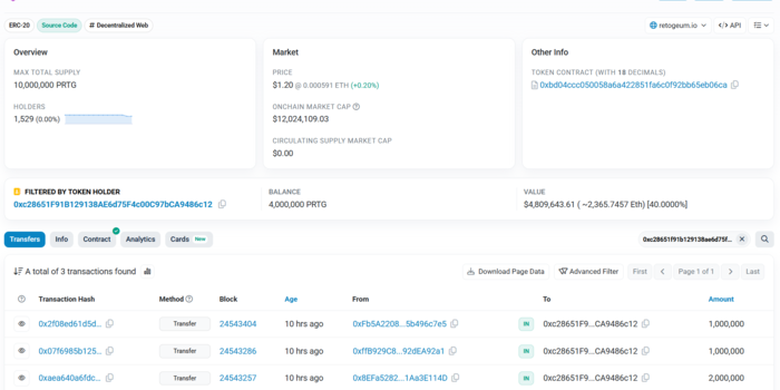Copy To address in 1,000,000 row from 0xFb5A2208
The width and height of the screenshot is (780, 390).
pyautogui.click(x=645, y=324)
